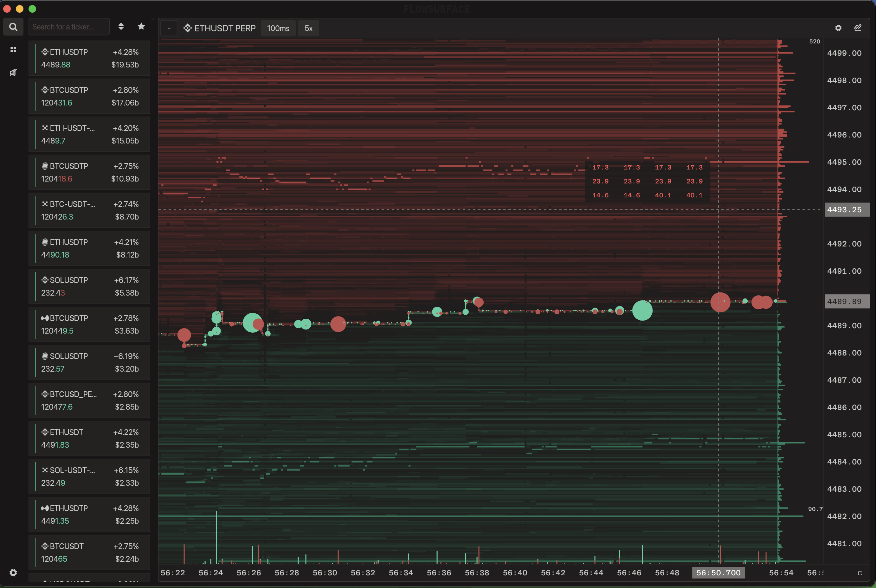Click the C autoscale button at axis corner
This screenshot has height=588, width=876.
tap(860, 573)
